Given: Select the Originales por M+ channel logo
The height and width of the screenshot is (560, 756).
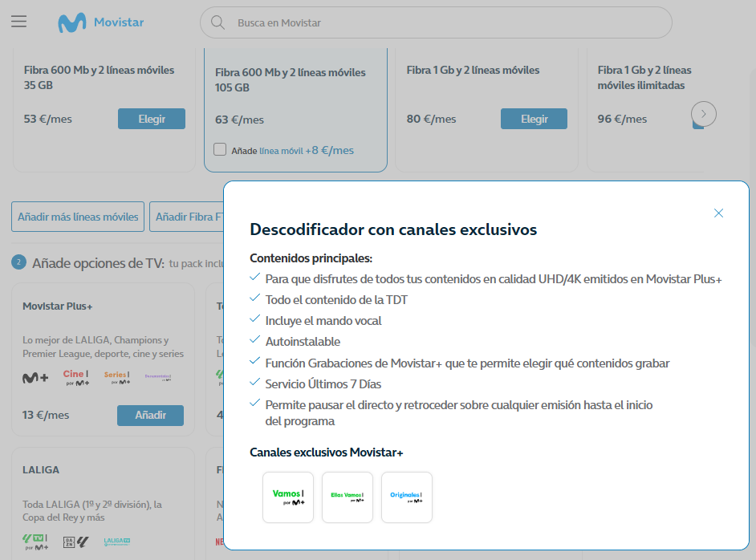Looking at the screenshot, I should click(406, 497).
